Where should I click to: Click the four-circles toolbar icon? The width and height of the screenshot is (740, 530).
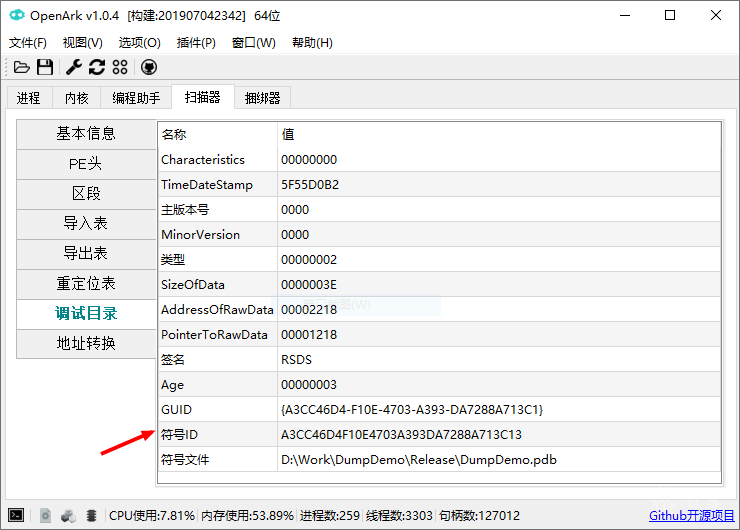tap(120, 67)
